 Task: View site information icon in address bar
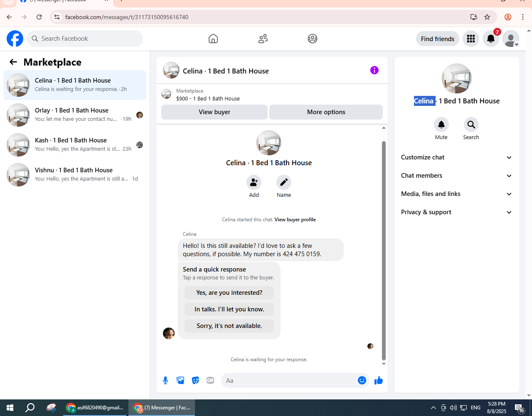pos(57,17)
